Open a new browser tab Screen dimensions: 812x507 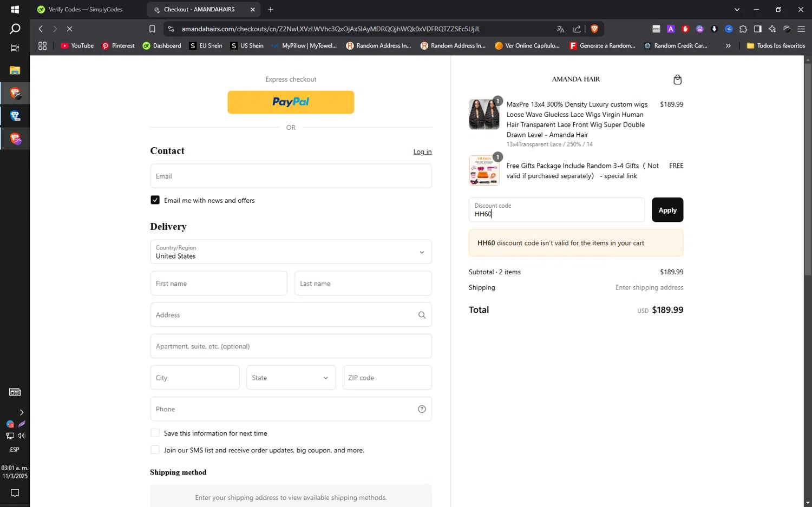coord(271,9)
